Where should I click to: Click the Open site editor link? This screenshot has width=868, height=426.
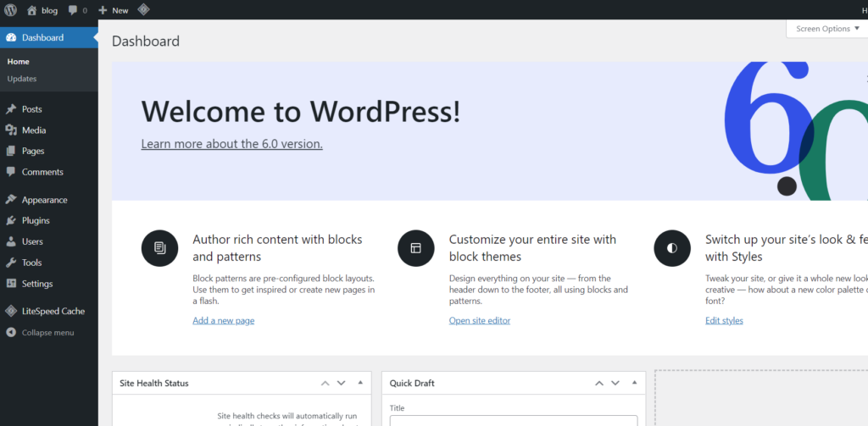[x=480, y=320]
